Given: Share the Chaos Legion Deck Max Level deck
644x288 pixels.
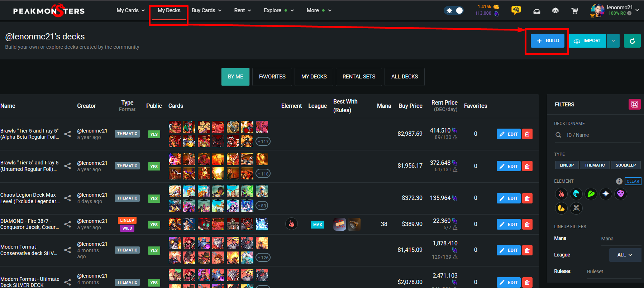Looking at the screenshot, I should click(67, 198).
